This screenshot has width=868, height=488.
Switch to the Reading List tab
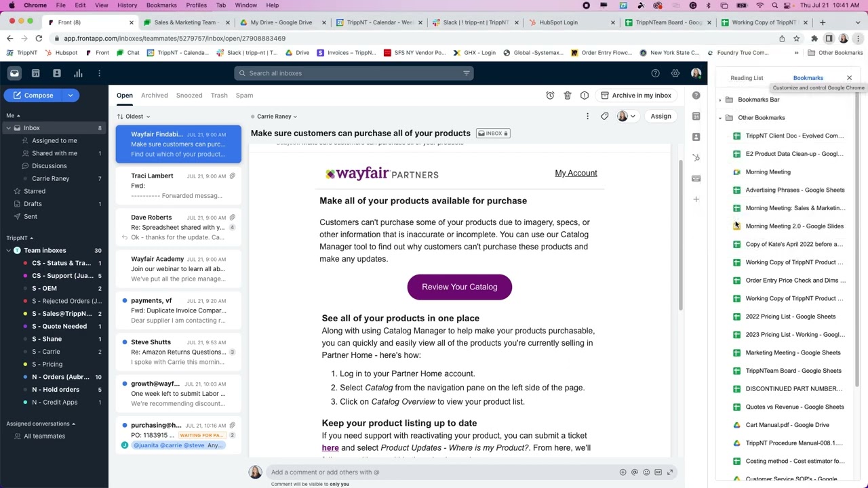point(747,78)
